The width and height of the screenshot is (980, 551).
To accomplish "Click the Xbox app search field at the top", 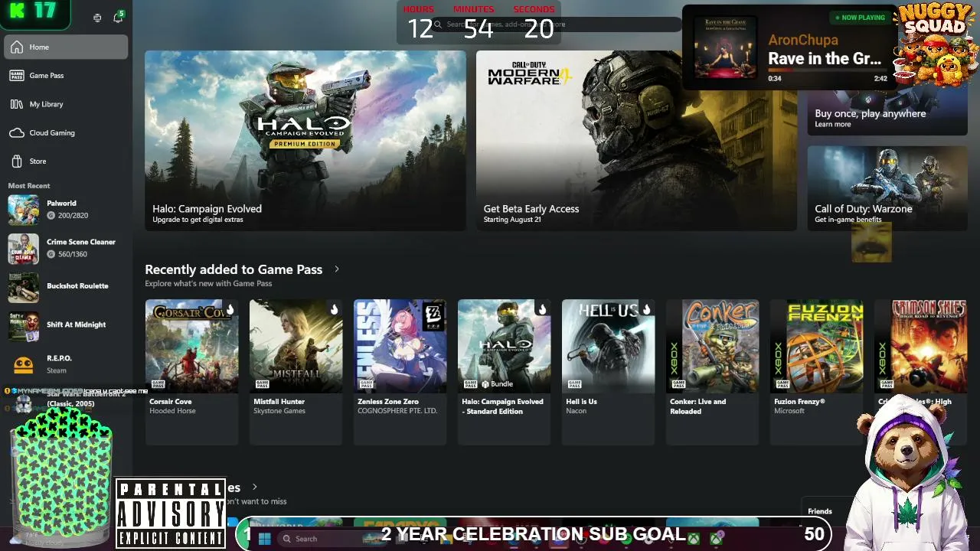I will click(x=555, y=24).
